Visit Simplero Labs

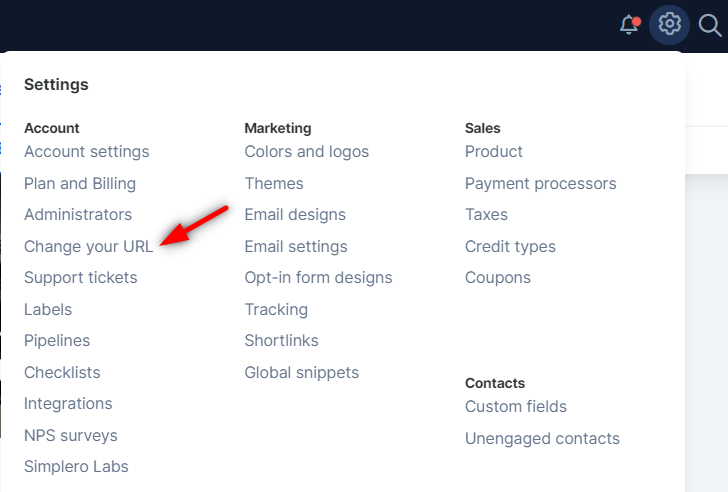click(x=76, y=466)
